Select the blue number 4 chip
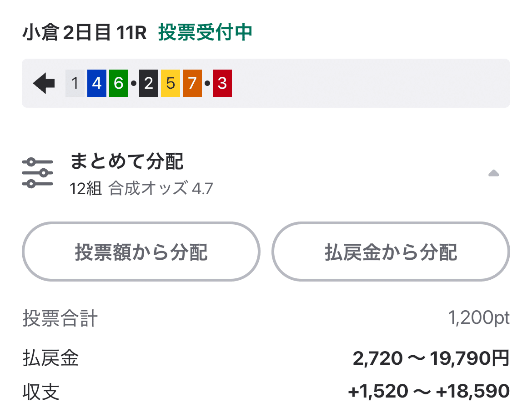This screenshot has height=418, width=532. 96,83
